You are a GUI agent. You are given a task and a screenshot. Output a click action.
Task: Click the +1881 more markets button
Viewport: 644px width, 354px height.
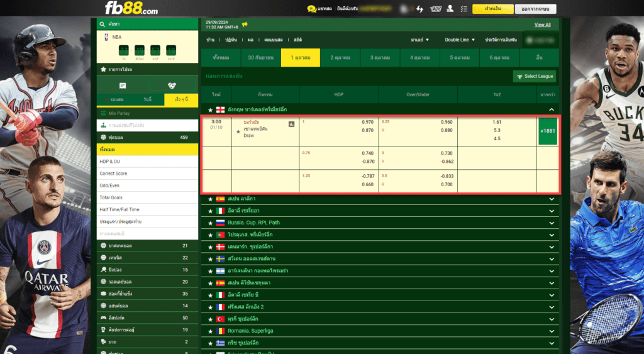click(548, 131)
